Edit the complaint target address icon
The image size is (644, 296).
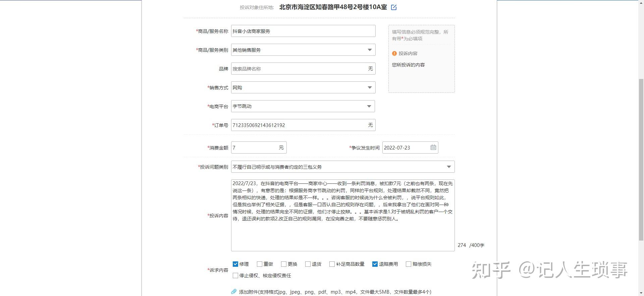click(394, 7)
